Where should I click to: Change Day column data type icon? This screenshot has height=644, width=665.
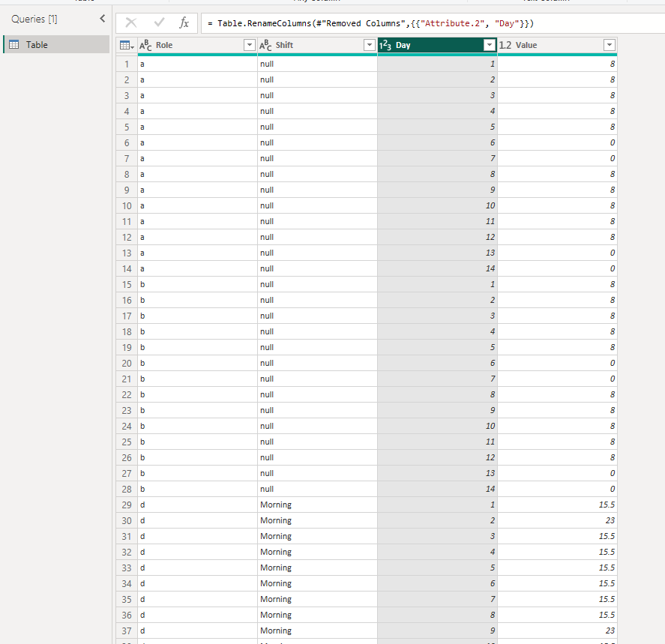point(385,45)
